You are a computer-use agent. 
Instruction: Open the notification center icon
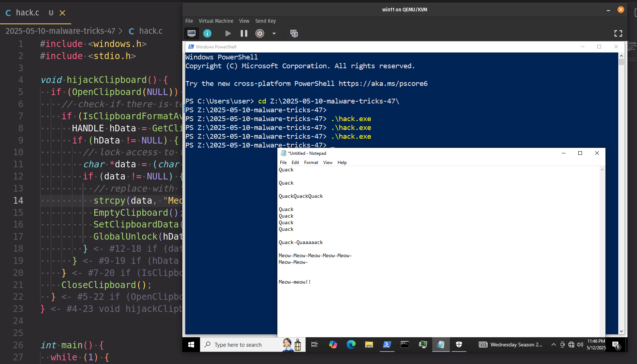click(616, 345)
